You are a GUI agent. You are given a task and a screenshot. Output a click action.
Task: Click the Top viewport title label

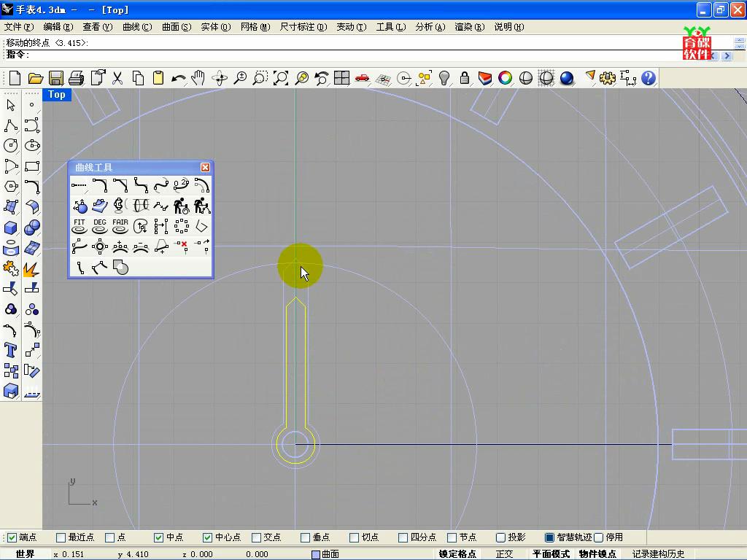pyautogui.click(x=57, y=94)
